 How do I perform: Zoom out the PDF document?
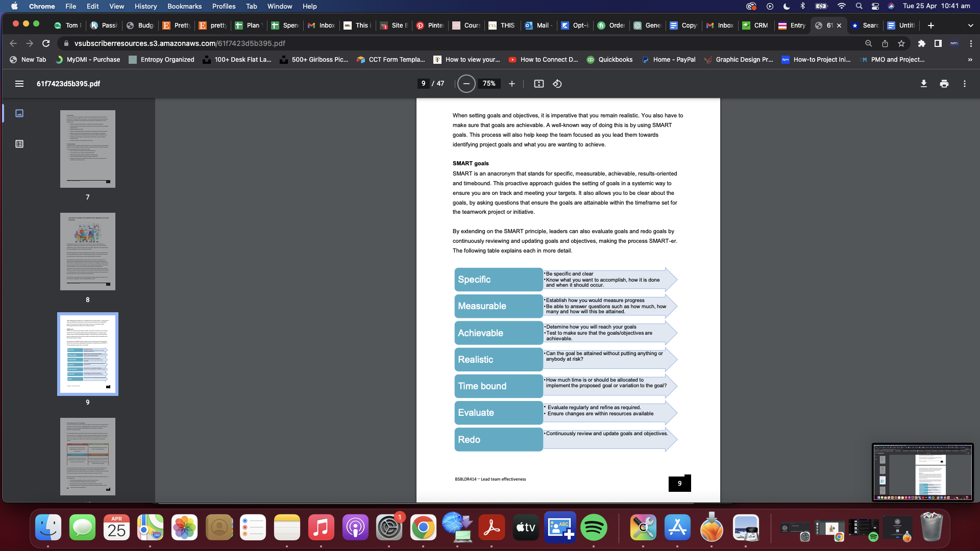click(466, 84)
